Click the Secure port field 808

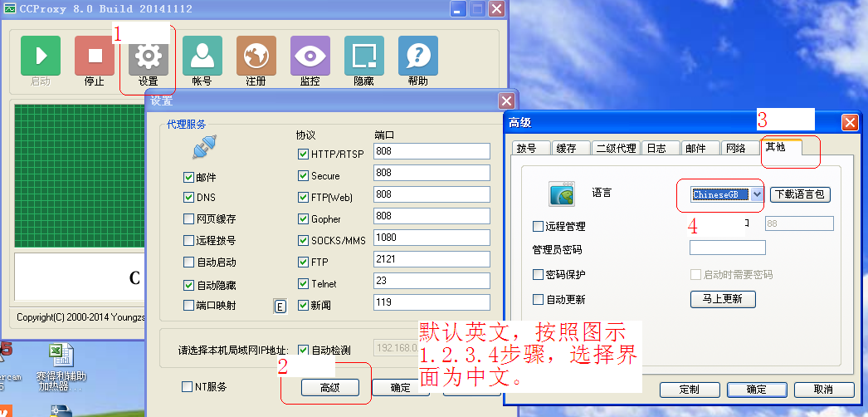(432, 173)
